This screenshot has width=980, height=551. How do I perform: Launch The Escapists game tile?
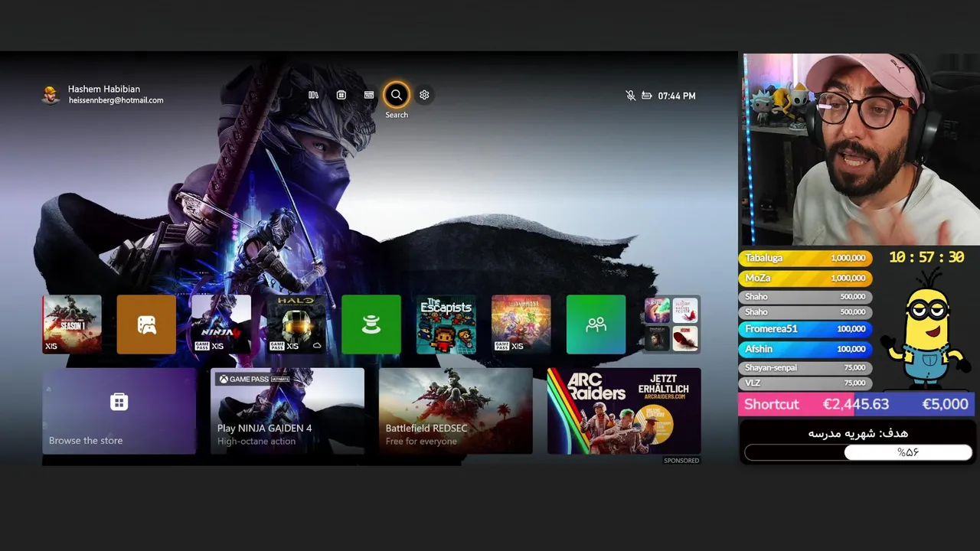point(446,324)
